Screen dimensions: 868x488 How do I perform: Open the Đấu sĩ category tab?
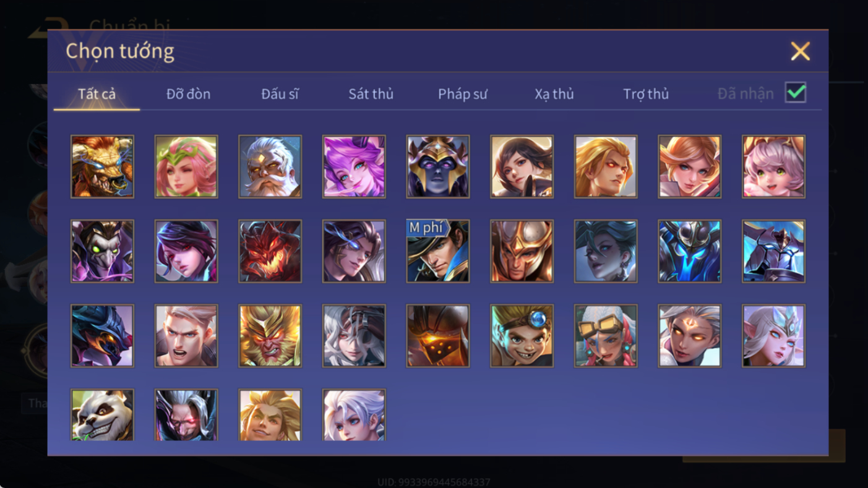(280, 94)
